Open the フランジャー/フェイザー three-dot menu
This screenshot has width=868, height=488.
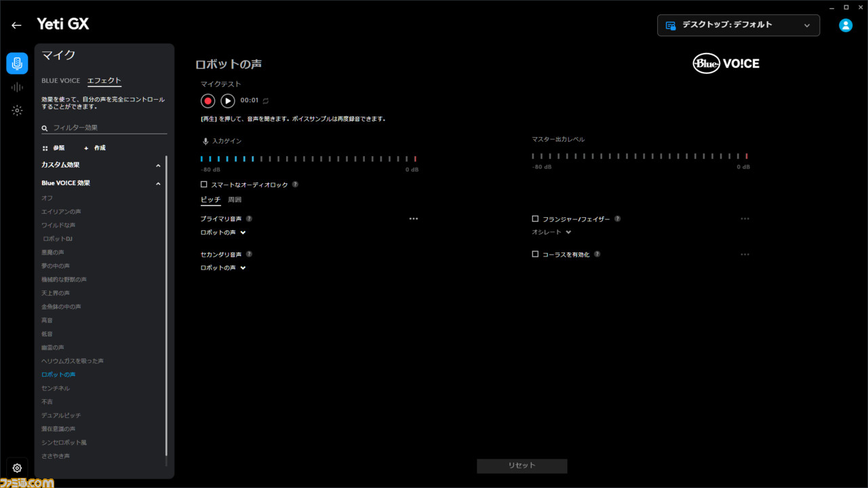745,219
